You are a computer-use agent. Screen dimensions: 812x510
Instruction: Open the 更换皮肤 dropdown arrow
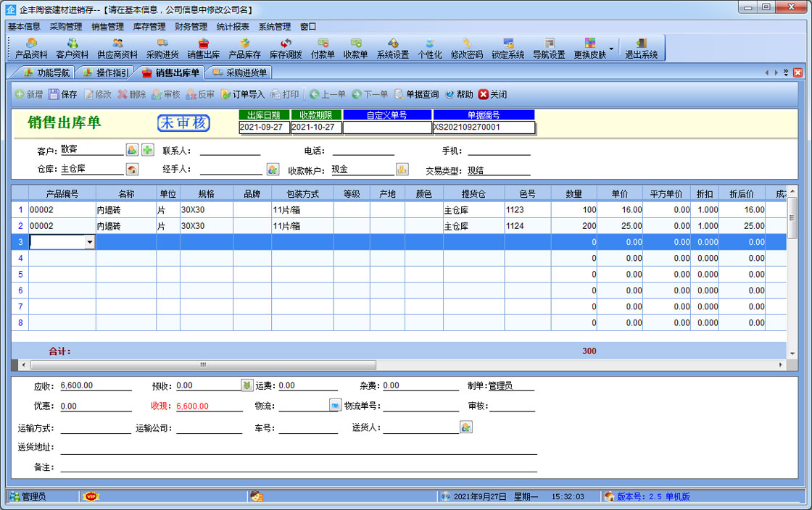[611, 49]
